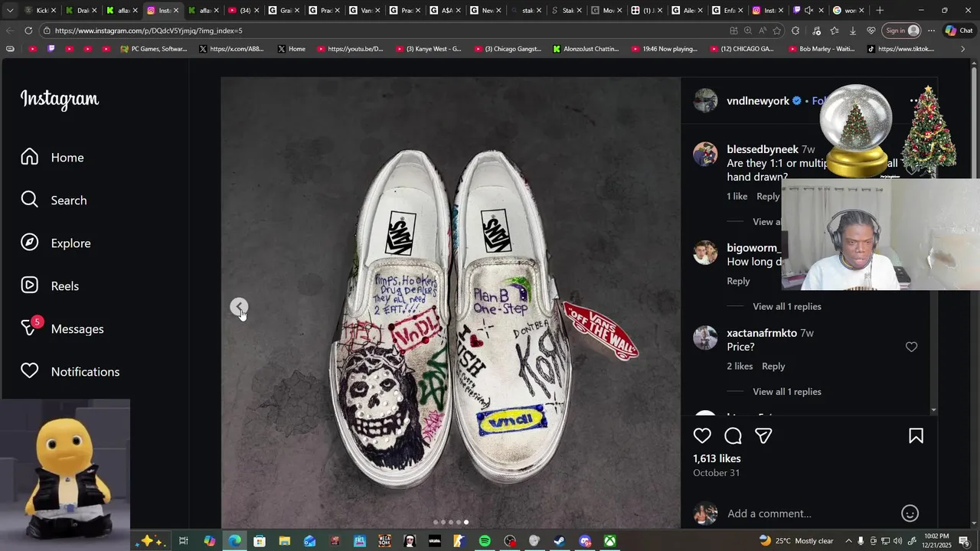Viewport: 980px width, 551px height.
Task: Switch to the (34) YouTube tab
Action: click(242, 11)
